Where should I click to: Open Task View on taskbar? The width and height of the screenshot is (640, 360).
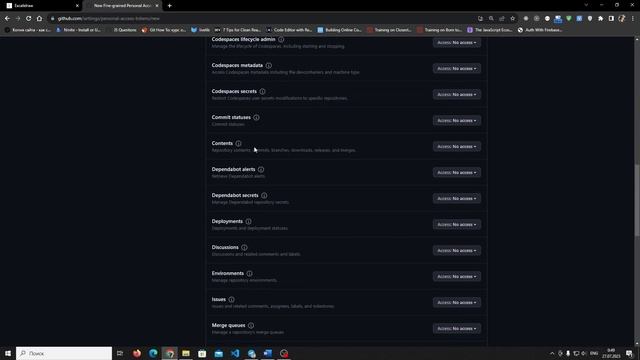click(120, 353)
